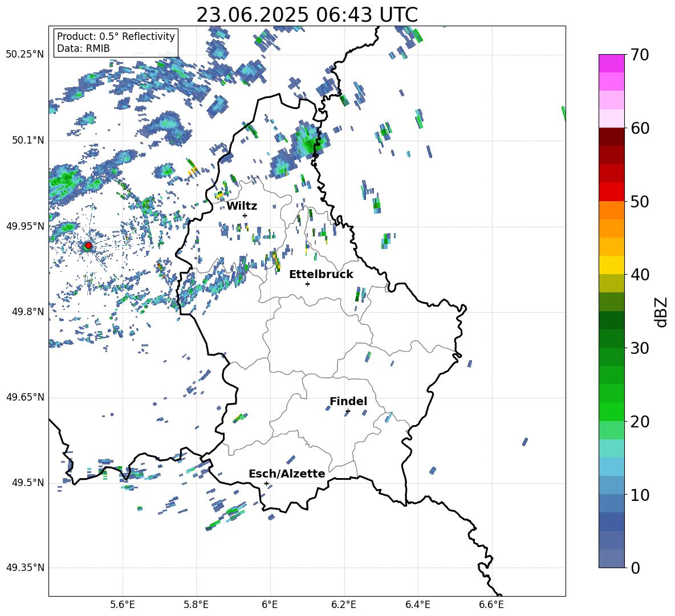
Task: Click the 50.1°N latitude label
Action: click(x=29, y=140)
